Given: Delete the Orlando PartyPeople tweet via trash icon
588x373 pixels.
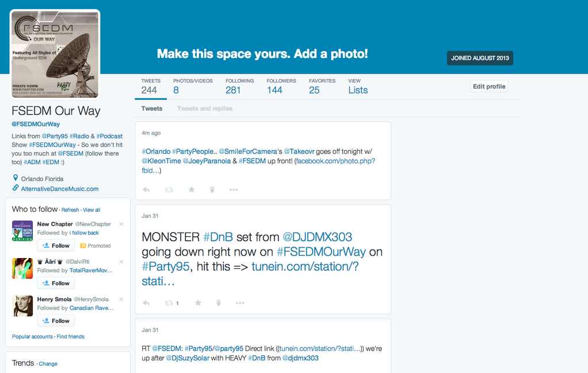Looking at the screenshot, I should [x=212, y=190].
